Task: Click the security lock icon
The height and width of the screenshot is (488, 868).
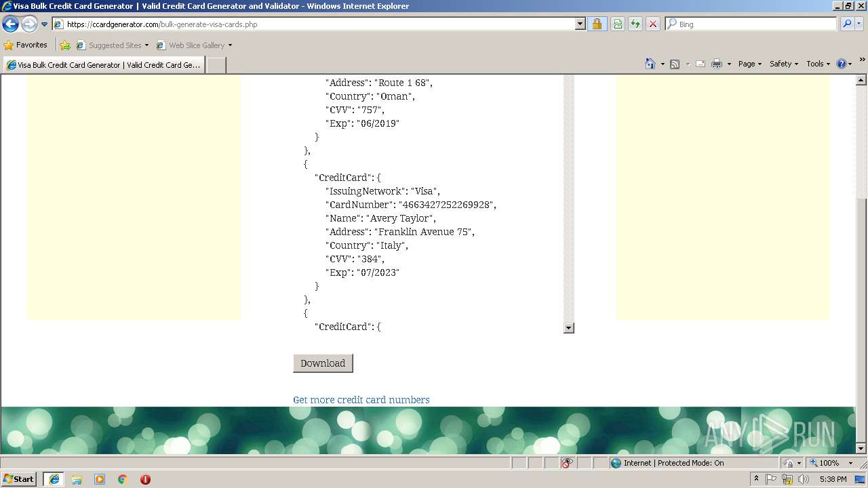Action: (597, 24)
